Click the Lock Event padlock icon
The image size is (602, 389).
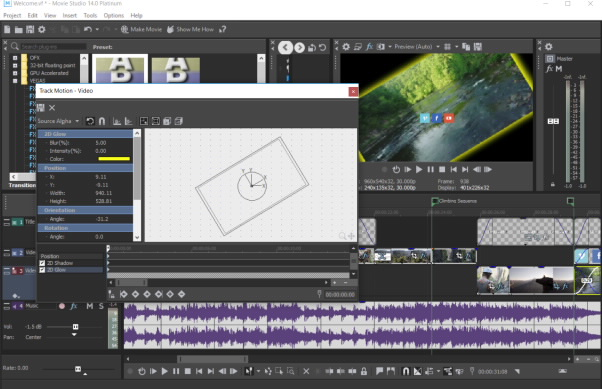(364, 371)
